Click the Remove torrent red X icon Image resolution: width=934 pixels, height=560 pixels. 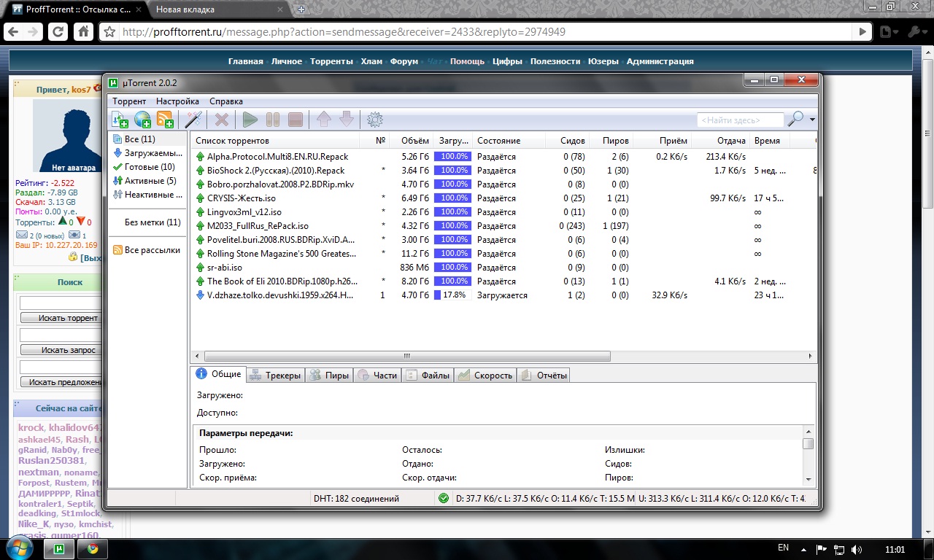pos(222,119)
